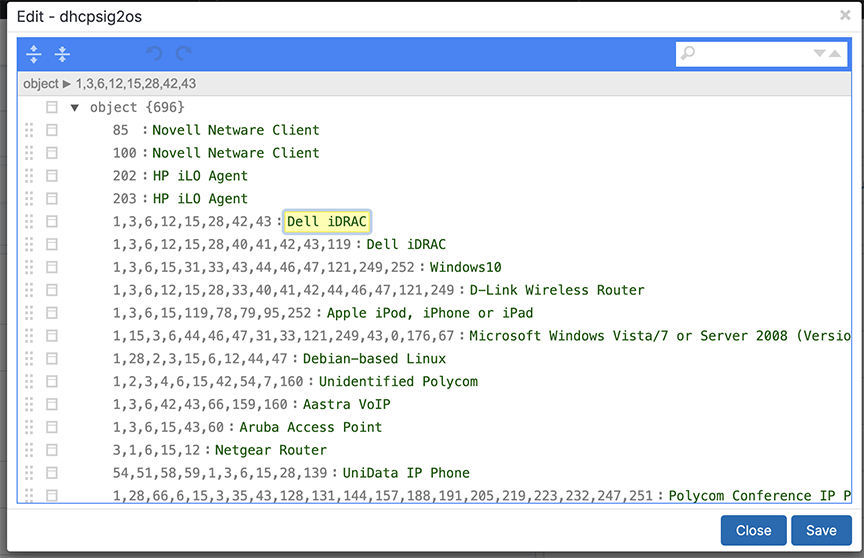Open action menu for root object row

click(52, 107)
